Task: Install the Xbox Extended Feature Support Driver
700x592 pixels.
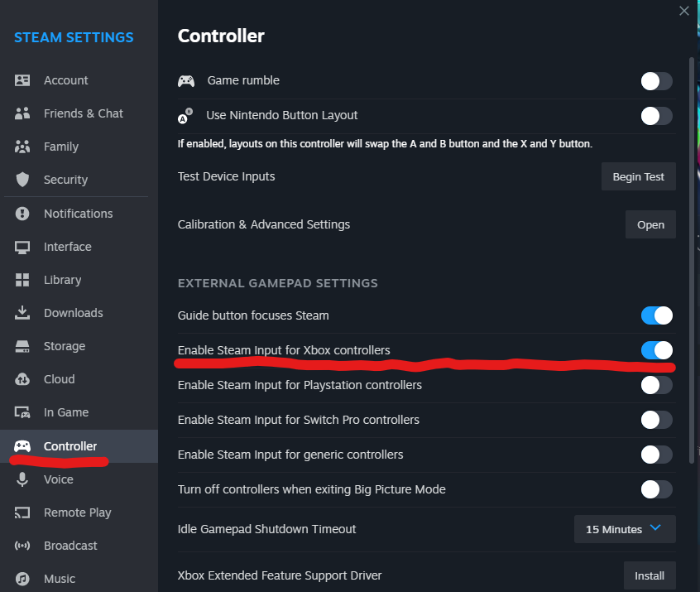Action: [x=650, y=575]
